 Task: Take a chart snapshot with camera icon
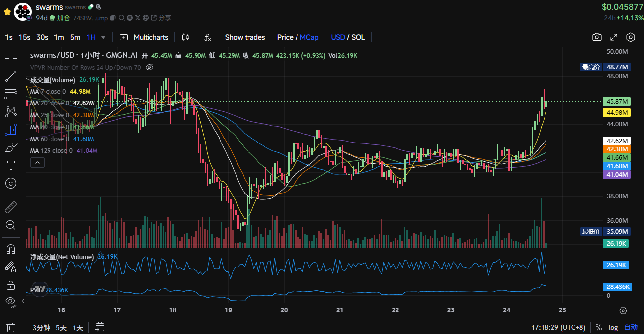(x=597, y=37)
